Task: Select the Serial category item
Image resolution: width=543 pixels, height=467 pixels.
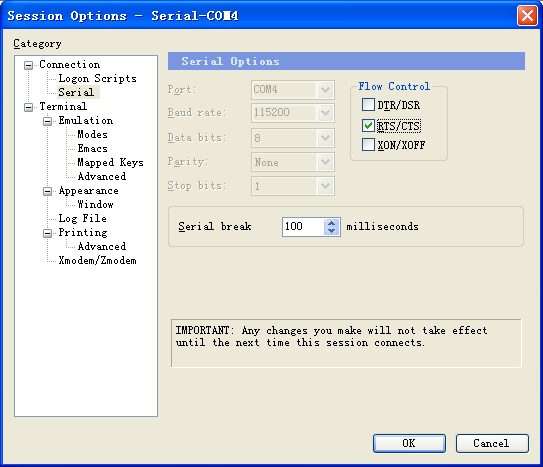Action: 76,92
